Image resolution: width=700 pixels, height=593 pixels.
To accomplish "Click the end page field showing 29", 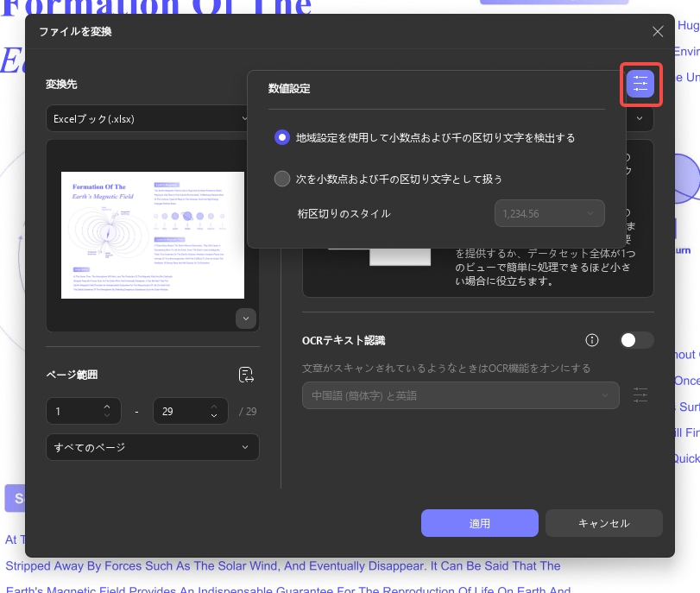I will [x=191, y=411].
